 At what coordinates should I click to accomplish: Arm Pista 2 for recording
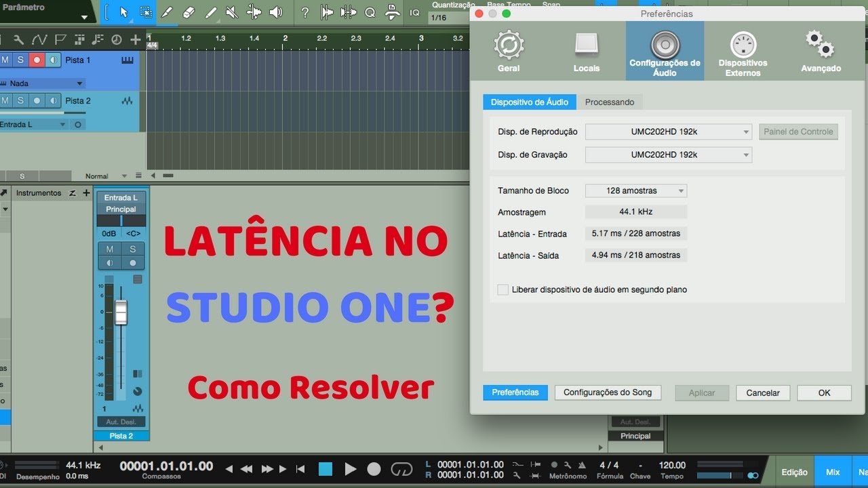(x=37, y=100)
